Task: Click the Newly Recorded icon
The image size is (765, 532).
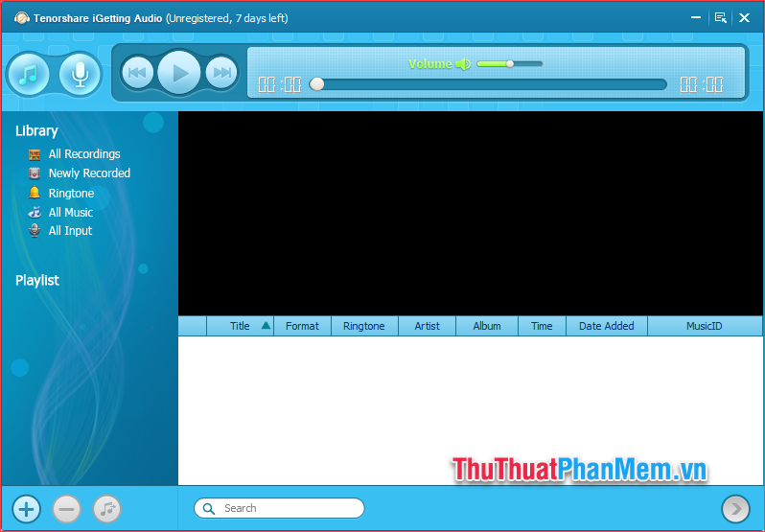Action: coord(35,173)
